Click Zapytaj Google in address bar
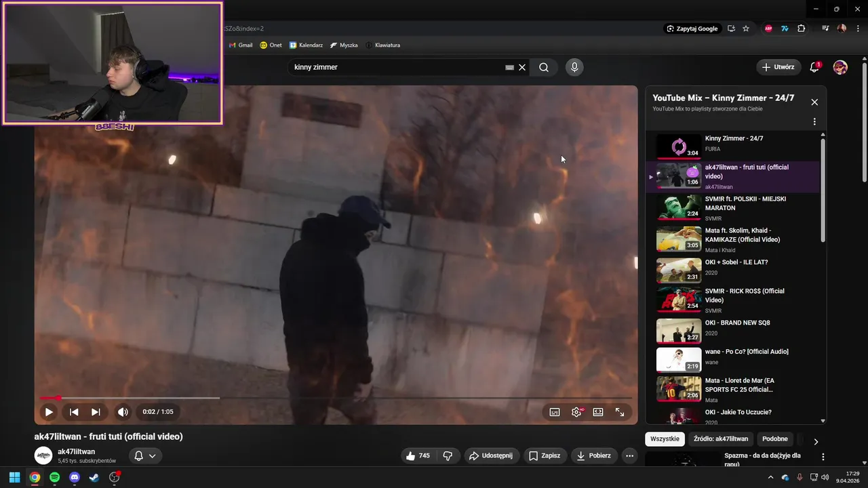Viewport: 868px width, 488px height. click(692, 28)
